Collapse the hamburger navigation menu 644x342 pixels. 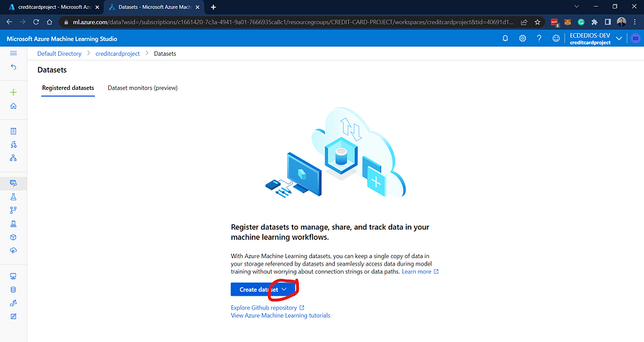pyautogui.click(x=13, y=54)
